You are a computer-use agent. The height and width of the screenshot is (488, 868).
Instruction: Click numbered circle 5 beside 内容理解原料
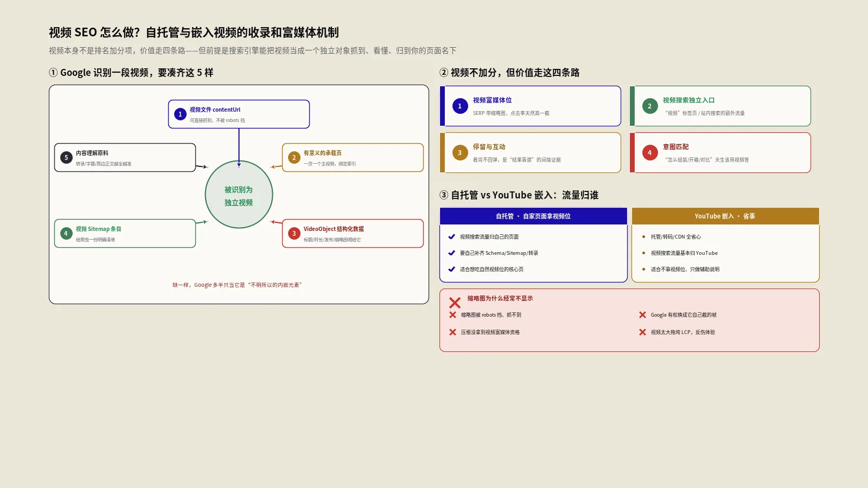point(66,158)
